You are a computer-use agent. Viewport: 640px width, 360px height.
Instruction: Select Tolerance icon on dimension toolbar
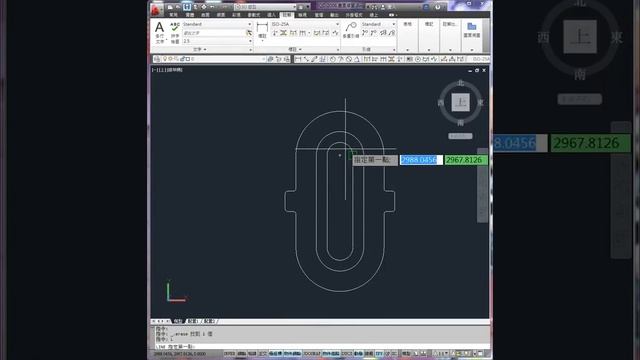409,59
